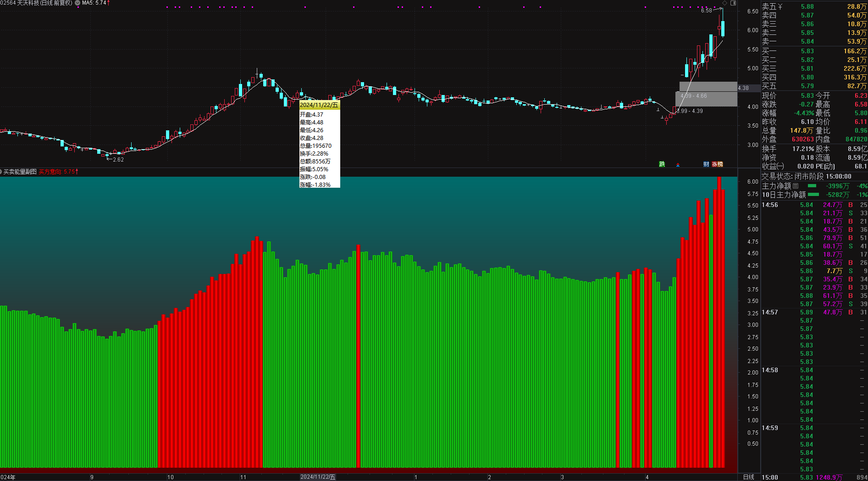Click the diamond icon above the K-line chart
The width and height of the screenshot is (868, 481).
pos(725,3)
